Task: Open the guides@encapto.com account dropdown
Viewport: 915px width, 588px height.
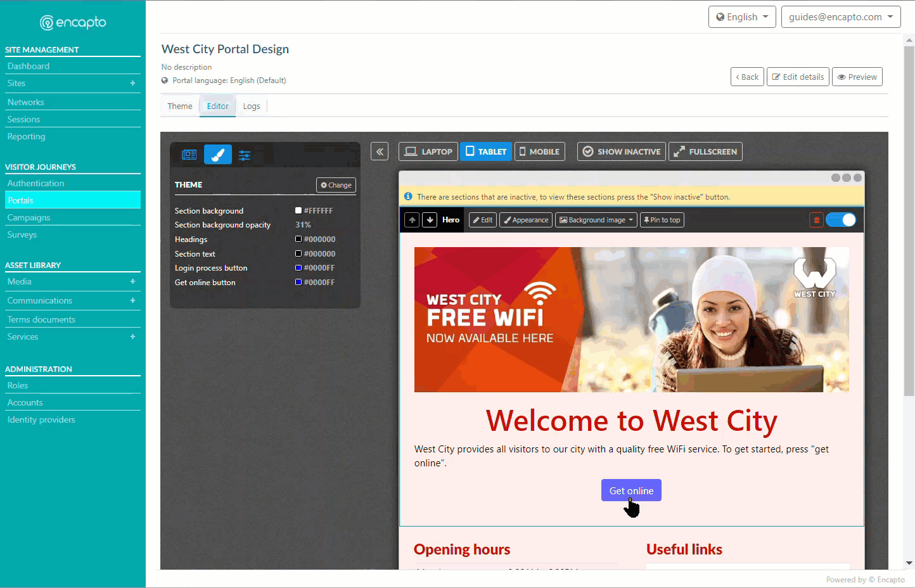Action: point(841,17)
